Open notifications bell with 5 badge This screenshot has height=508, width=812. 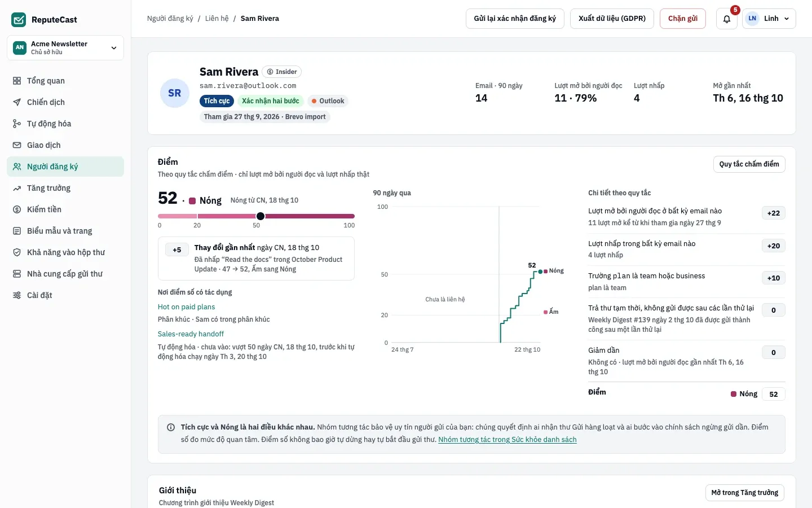point(727,19)
